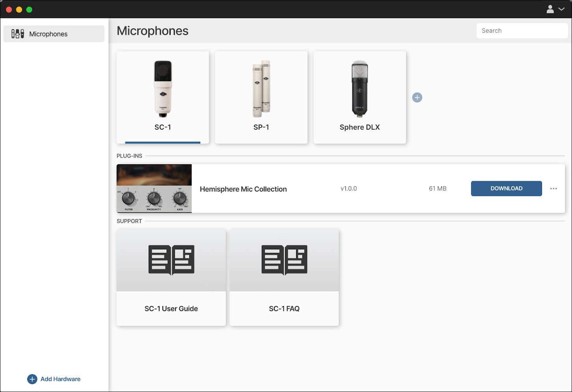
Task: Select the Sphere DLX microphone card
Action: tap(360, 97)
